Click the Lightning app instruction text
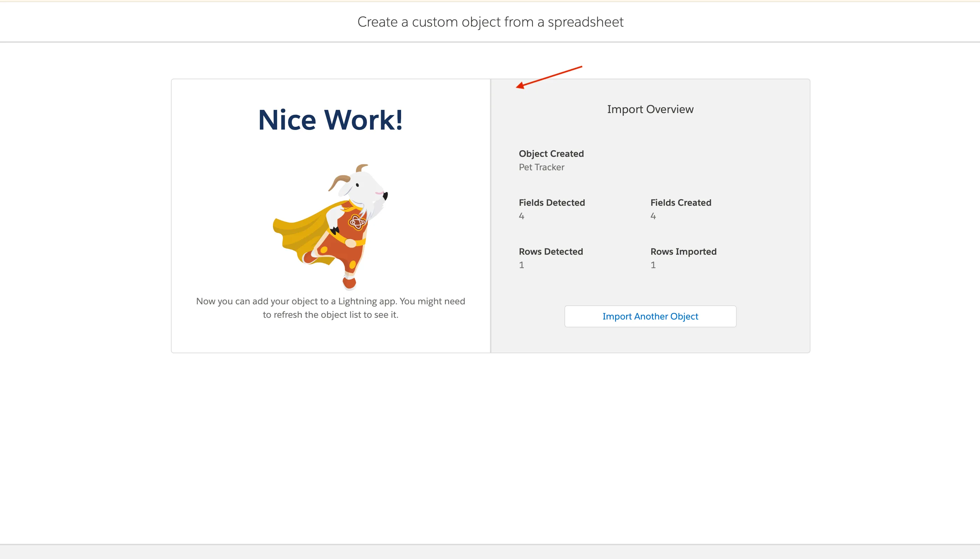 (330, 308)
